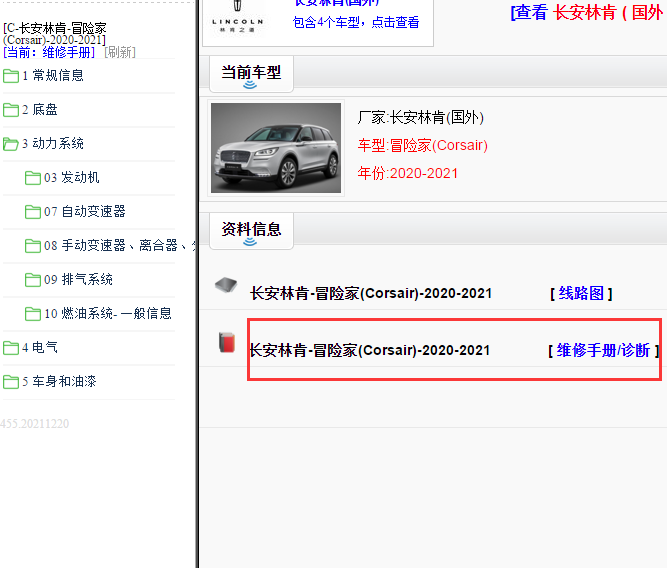Open 08 手动变速器、离合器 subfolder
Screen dimensions: 667x568
(119, 245)
